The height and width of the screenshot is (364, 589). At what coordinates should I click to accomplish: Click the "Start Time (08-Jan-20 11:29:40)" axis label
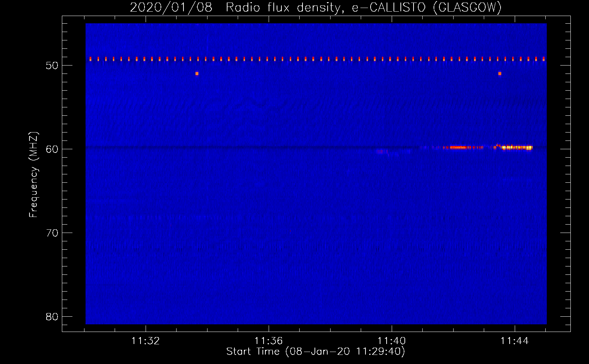tap(316, 352)
